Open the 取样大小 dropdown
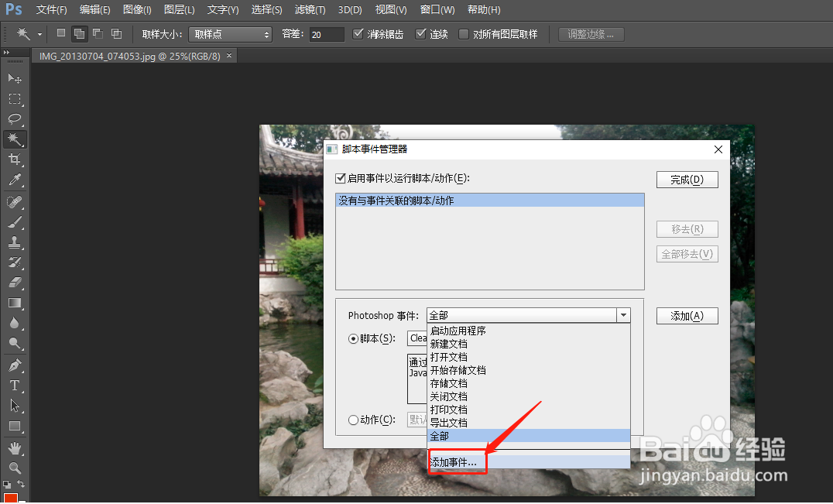 (x=230, y=33)
